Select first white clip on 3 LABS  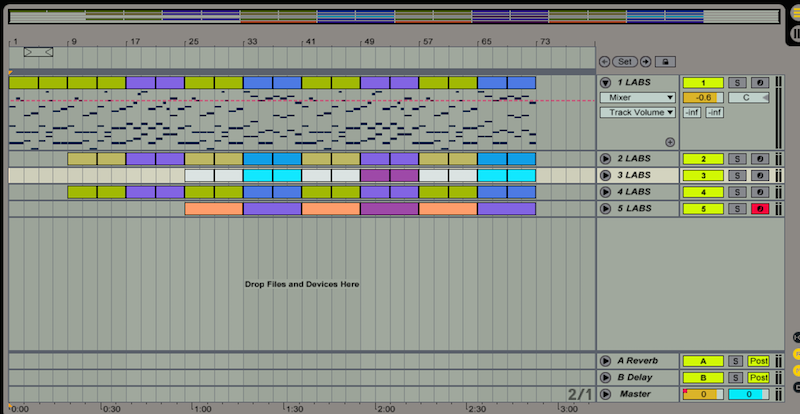[199, 176]
